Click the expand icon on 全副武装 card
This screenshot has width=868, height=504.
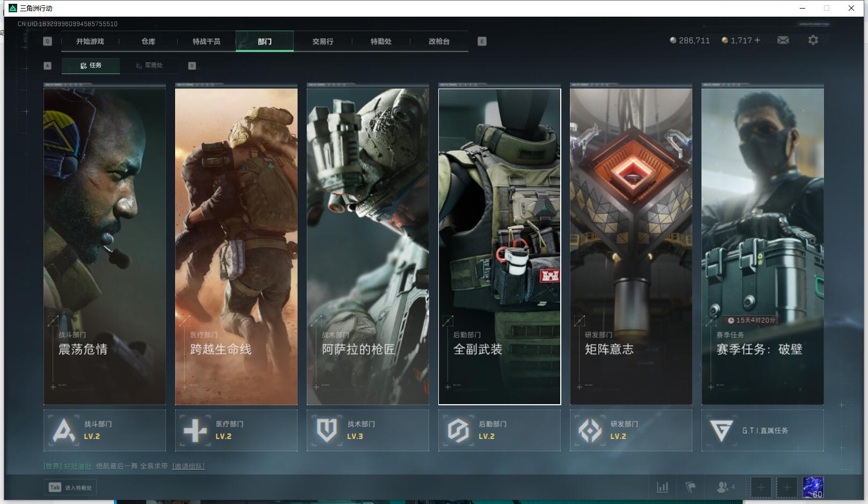447,321
